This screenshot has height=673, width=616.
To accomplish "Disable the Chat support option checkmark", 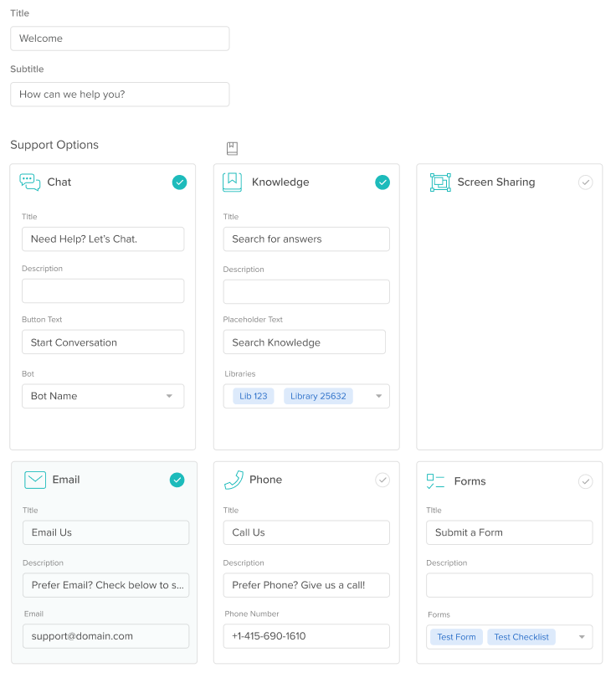I will point(179,182).
